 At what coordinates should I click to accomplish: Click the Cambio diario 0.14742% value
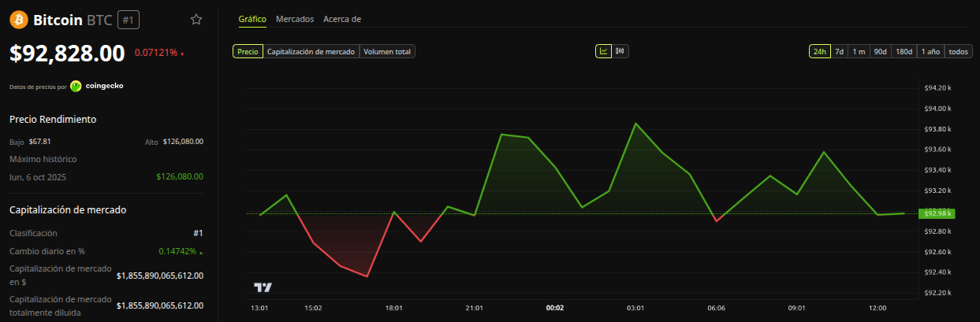pyautogui.click(x=178, y=251)
